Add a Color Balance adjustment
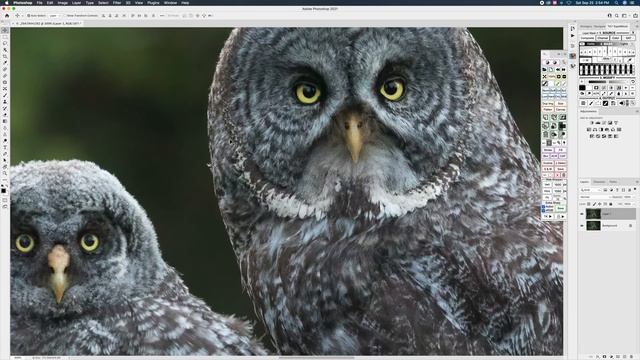 (595, 129)
